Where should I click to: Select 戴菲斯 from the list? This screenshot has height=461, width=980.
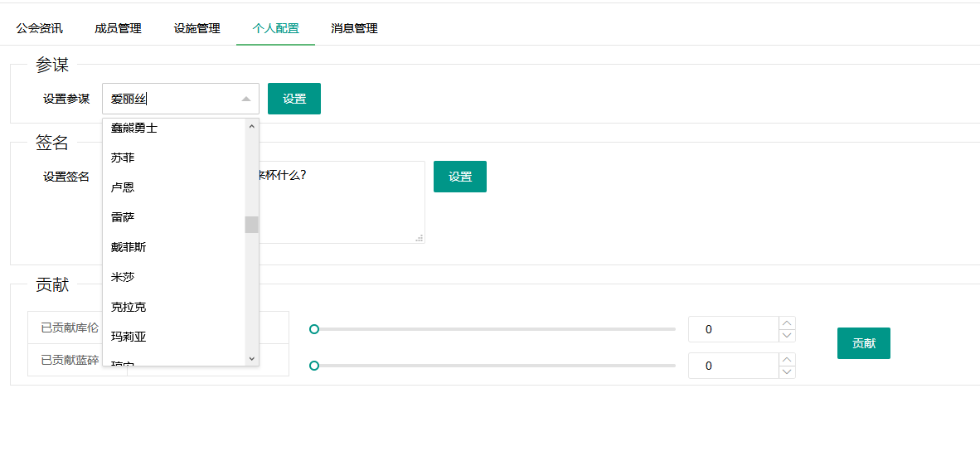tap(174, 247)
